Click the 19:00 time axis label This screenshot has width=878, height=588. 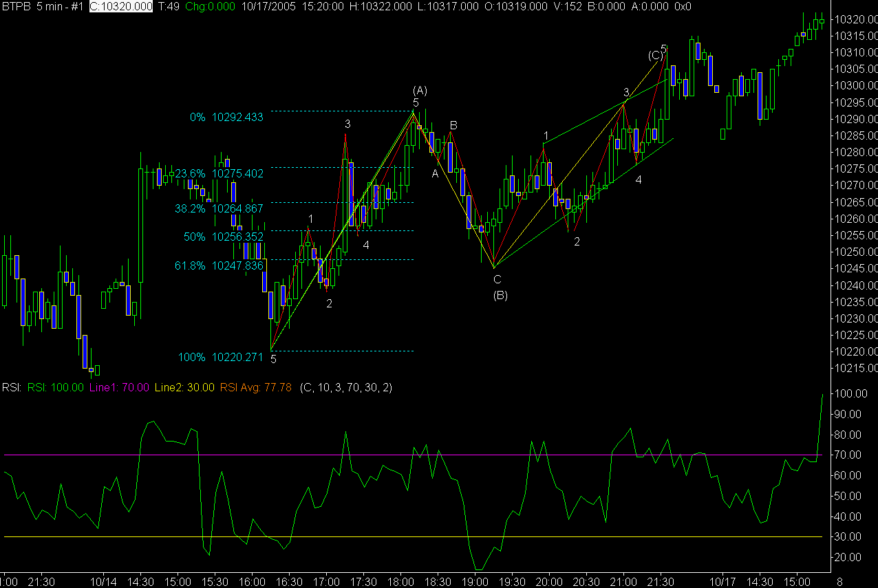click(475, 582)
